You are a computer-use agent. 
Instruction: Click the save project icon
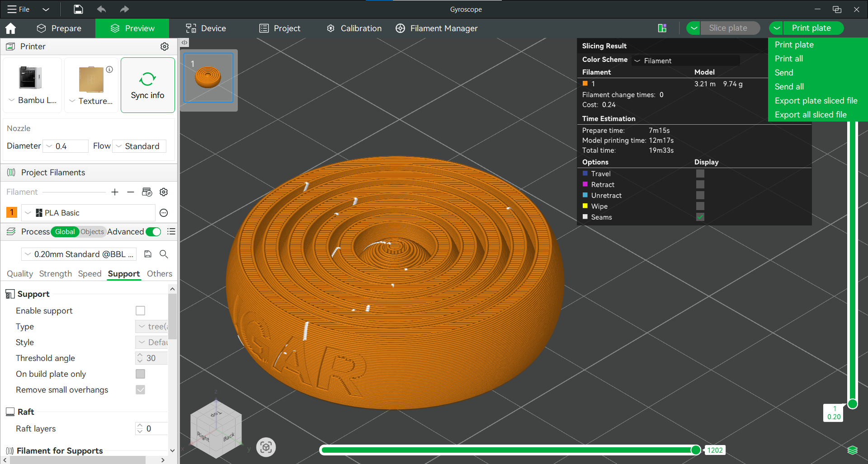78,9
